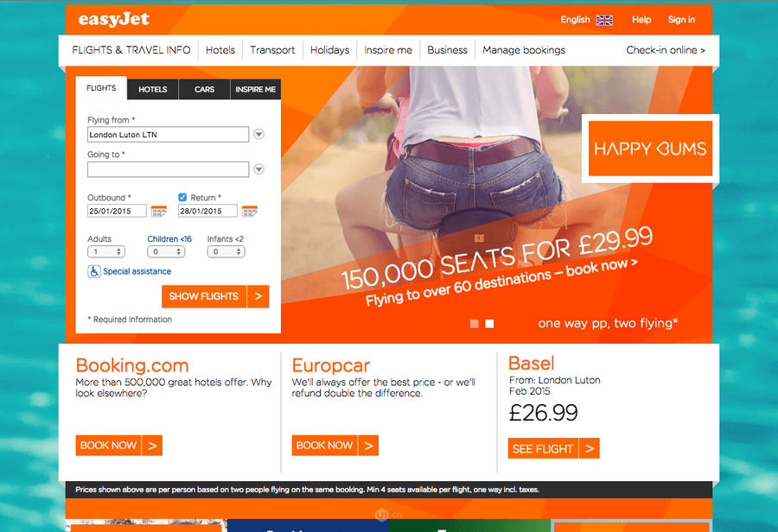Open the Check-in online link
The width and height of the screenshot is (778, 532).
(666, 50)
